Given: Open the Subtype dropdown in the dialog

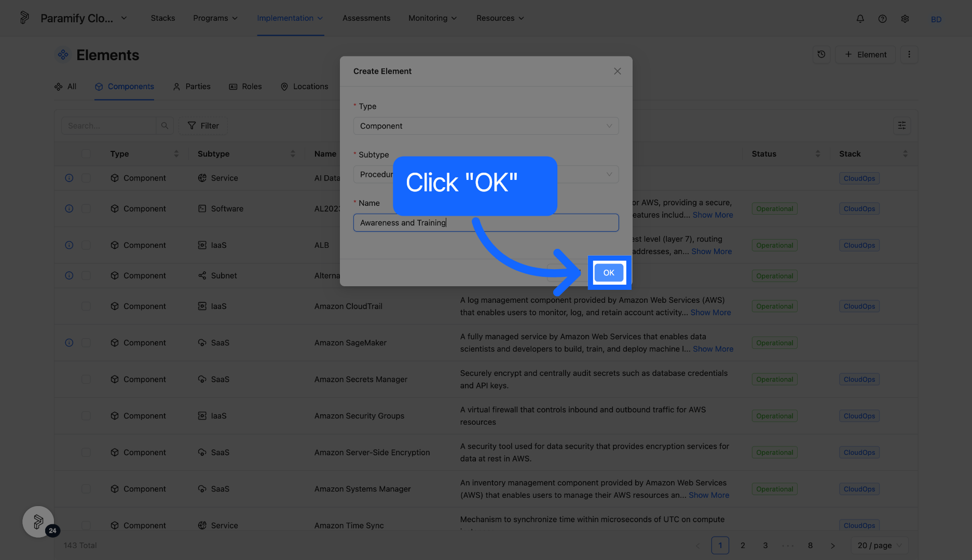Looking at the screenshot, I should tap(486, 174).
